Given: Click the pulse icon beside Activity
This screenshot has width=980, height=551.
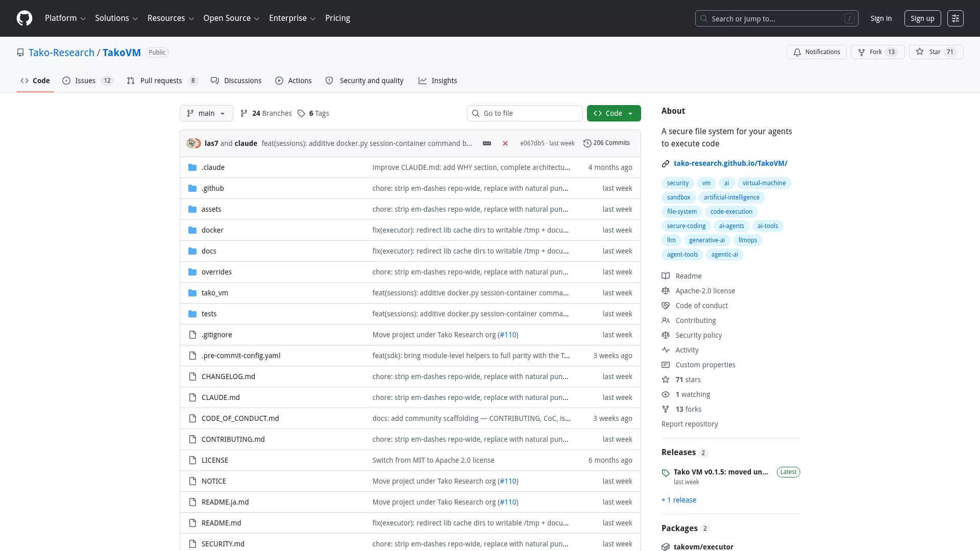Looking at the screenshot, I should click(666, 350).
